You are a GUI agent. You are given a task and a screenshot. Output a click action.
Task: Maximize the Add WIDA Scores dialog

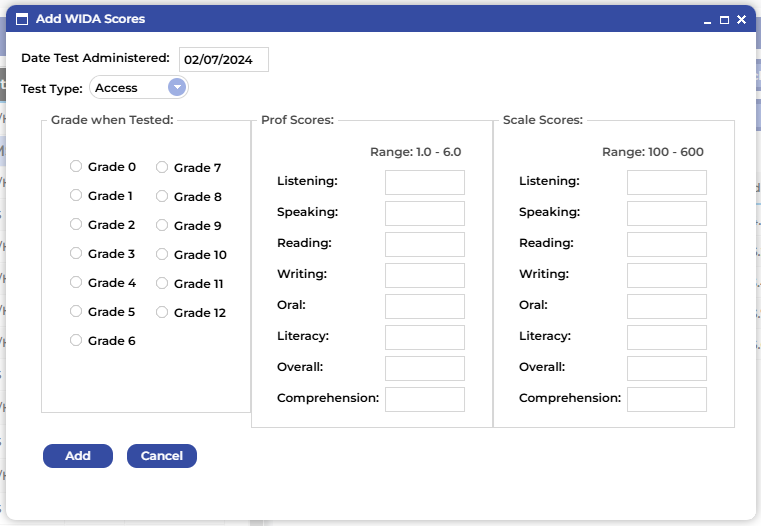tap(724, 20)
